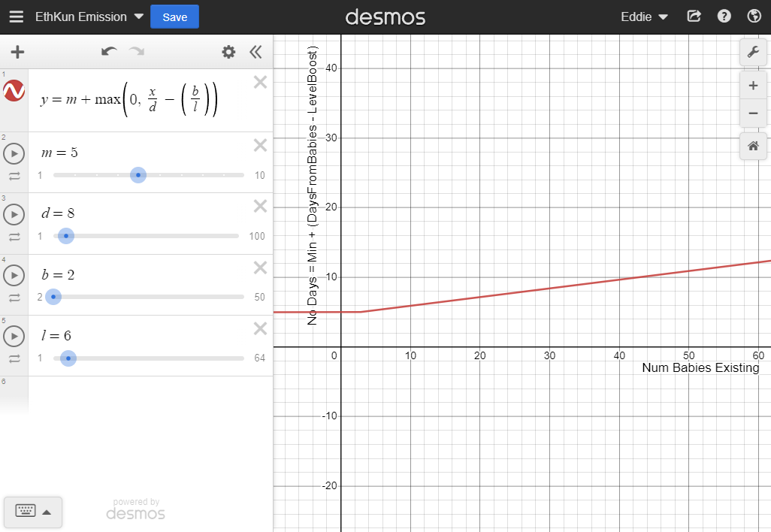
Task: Delete the b = 2 expression
Action: click(x=260, y=268)
